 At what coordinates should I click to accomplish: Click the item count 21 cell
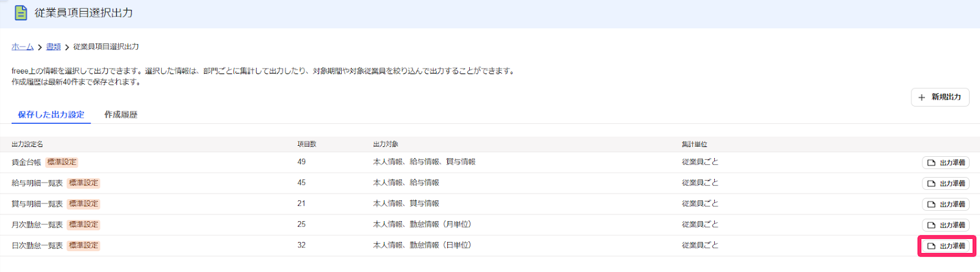point(301,203)
